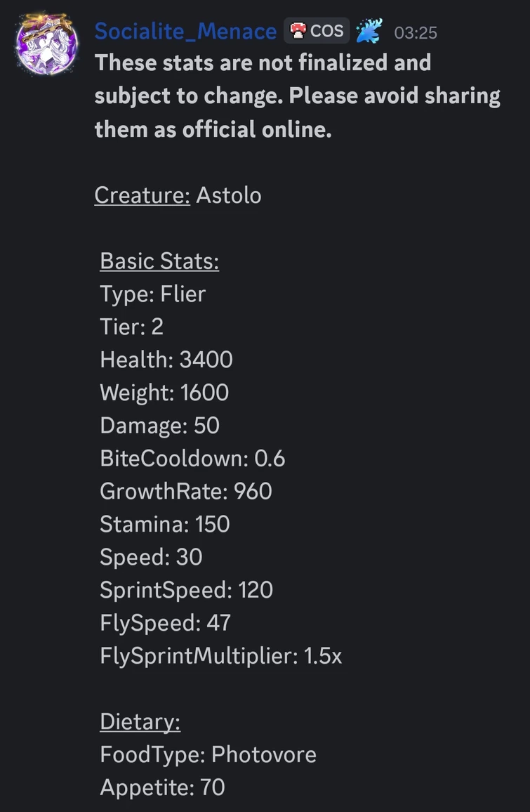Viewport: 530px width, 812px height.
Task: Click the Appetite: 70 line
Action: 162,787
